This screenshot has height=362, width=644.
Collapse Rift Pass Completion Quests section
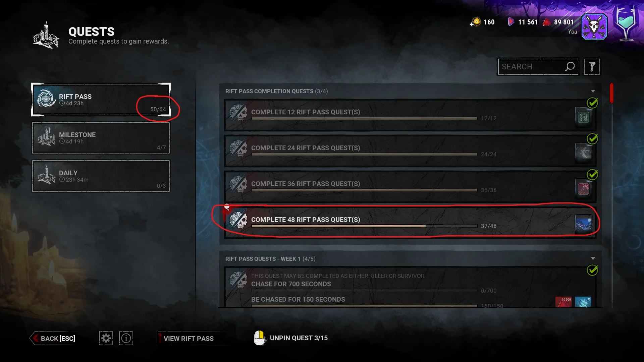[593, 91]
